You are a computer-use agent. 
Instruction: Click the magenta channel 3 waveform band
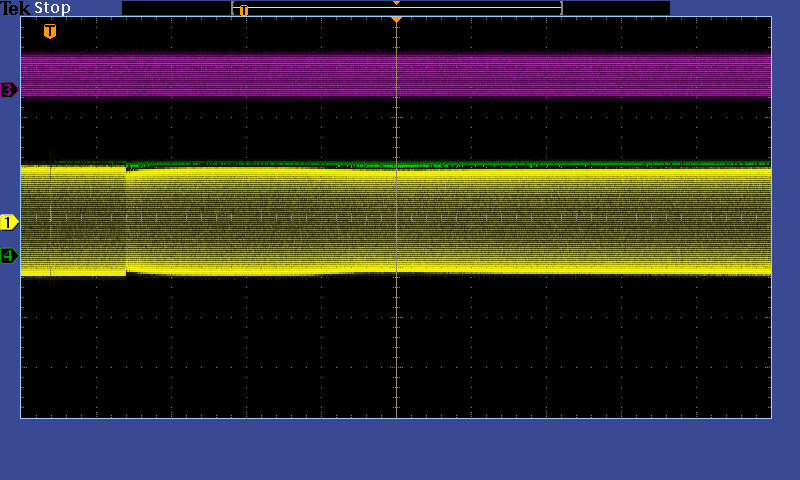click(250, 75)
